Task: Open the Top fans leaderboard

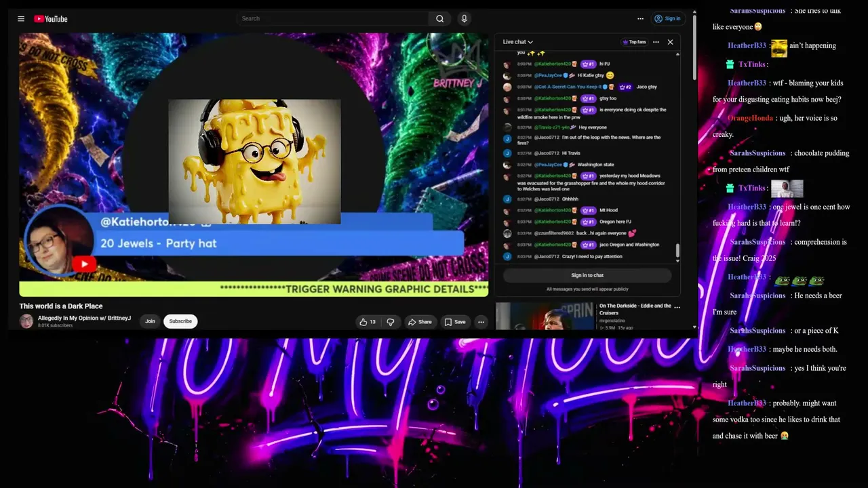Action: click(634, 42)
